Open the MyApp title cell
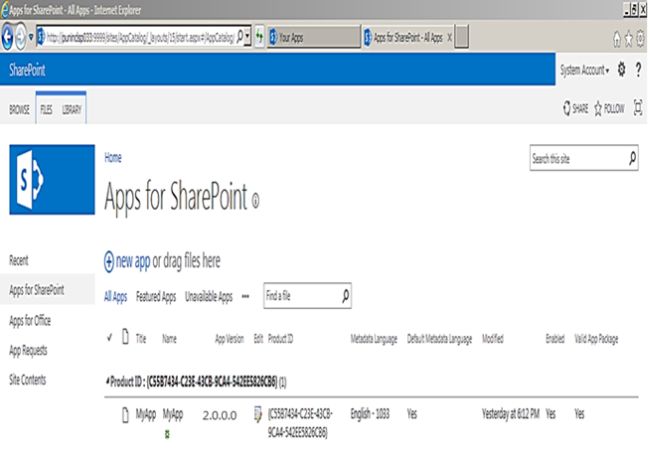 click(x=146, y=414)
